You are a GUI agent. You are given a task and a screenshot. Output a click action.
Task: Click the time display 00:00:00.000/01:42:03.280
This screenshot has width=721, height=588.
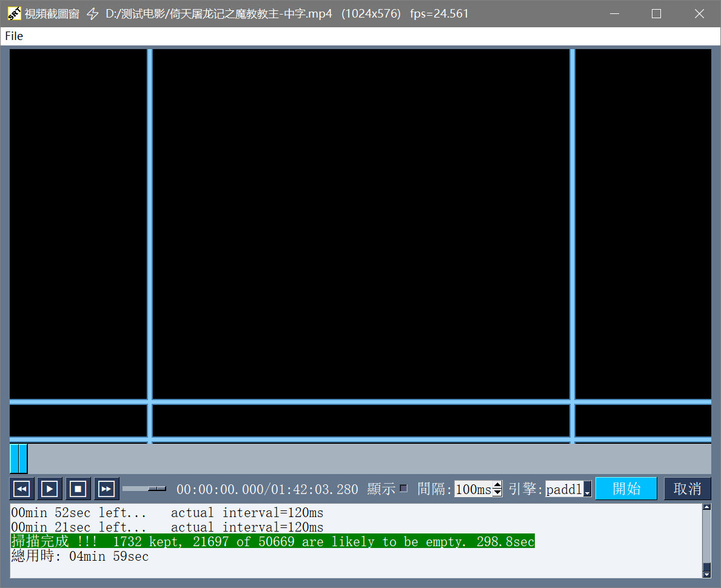267,489
